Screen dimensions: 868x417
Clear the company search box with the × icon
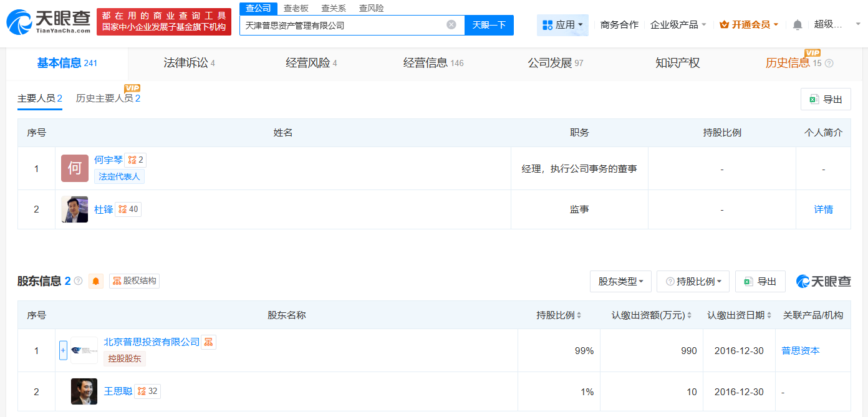[x=451, y=24]
